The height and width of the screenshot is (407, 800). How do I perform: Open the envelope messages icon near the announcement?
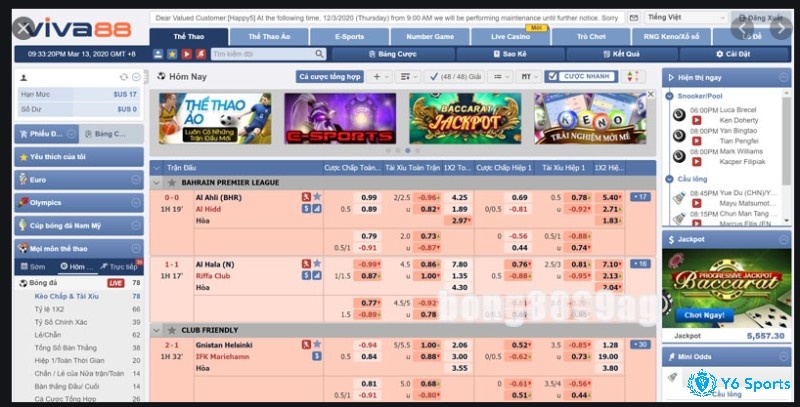click(634, 18)
